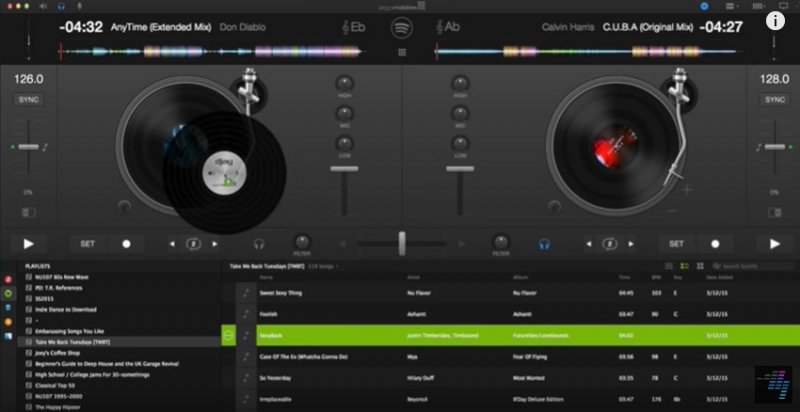This screenshot has width=800, height=412.
Task: Click the Spotify logo between the decks
Action: click(401, 26)
